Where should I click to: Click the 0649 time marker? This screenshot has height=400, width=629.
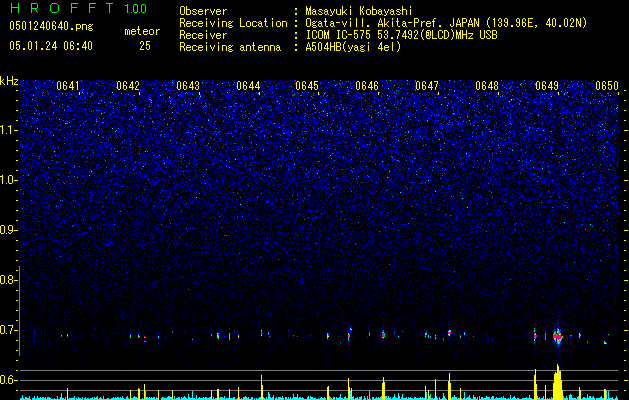click(547, 86)
